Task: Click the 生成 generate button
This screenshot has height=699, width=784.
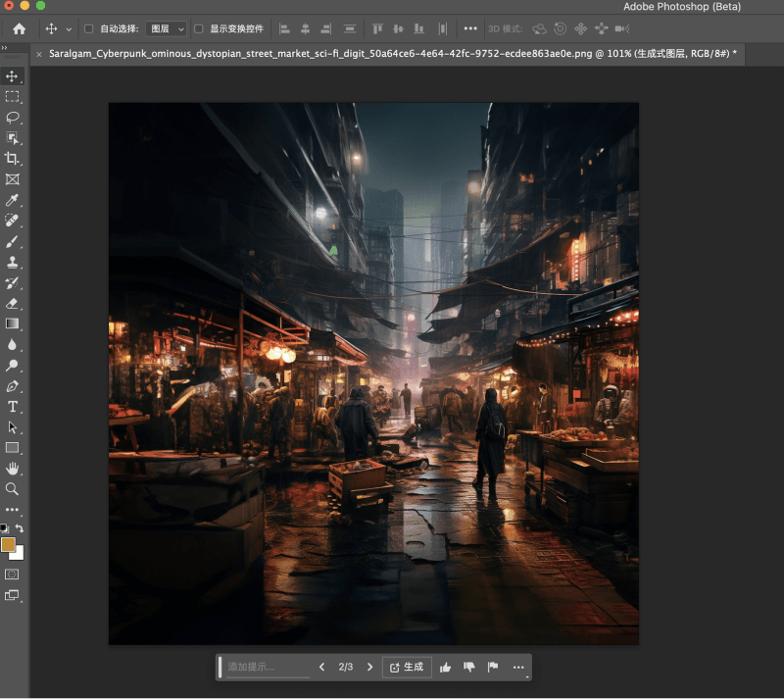Action: [x=407, y=667]
